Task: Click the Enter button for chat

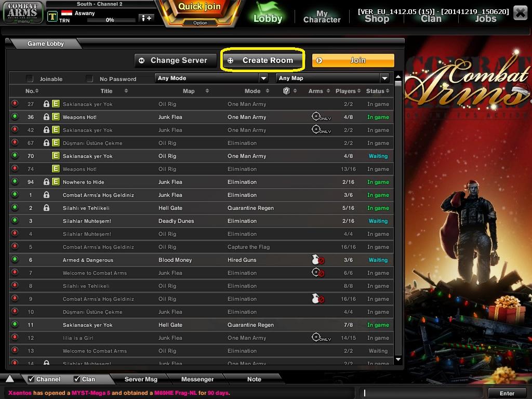Action: [507, 393]
